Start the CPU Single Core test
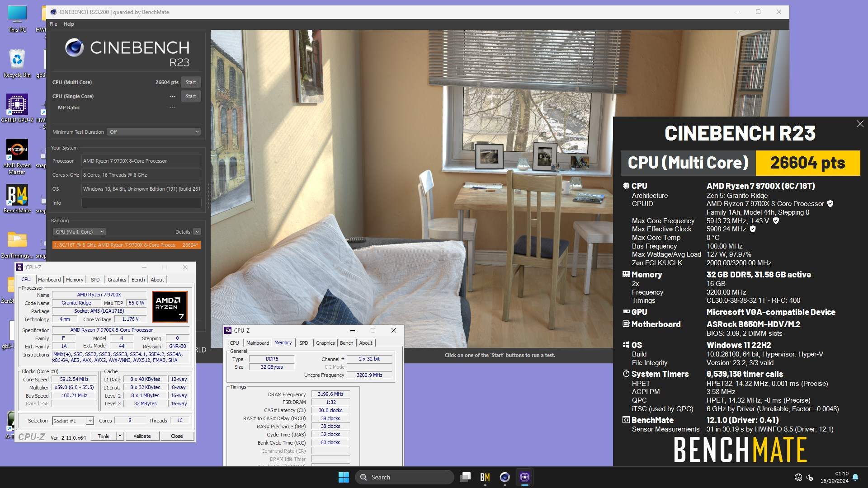868x488 pixels. [191, 96]
